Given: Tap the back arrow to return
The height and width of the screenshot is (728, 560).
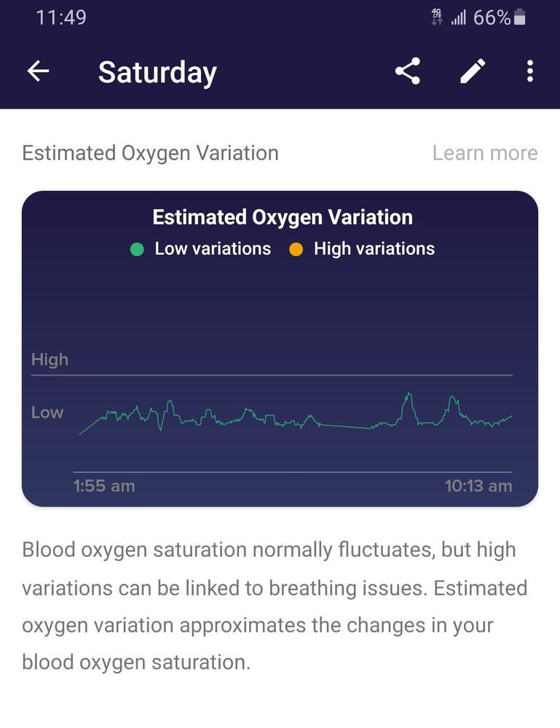Looking at the screenshot, I should pos(38,71).
